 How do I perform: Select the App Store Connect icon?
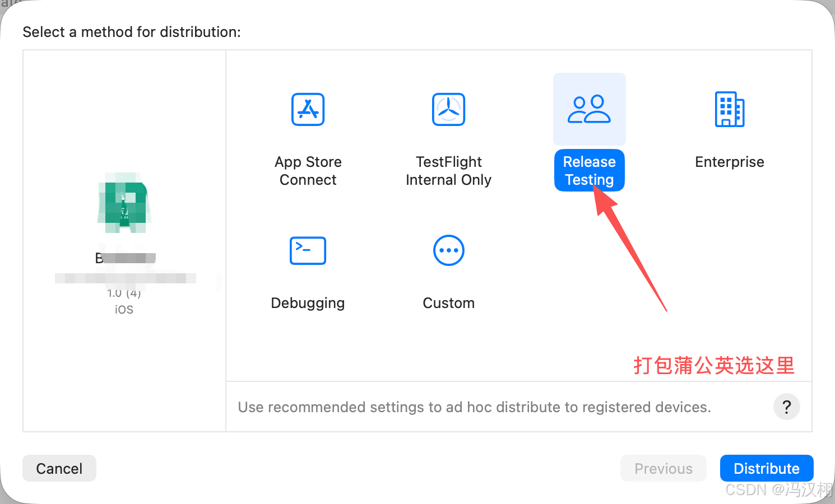click(308, 109)
